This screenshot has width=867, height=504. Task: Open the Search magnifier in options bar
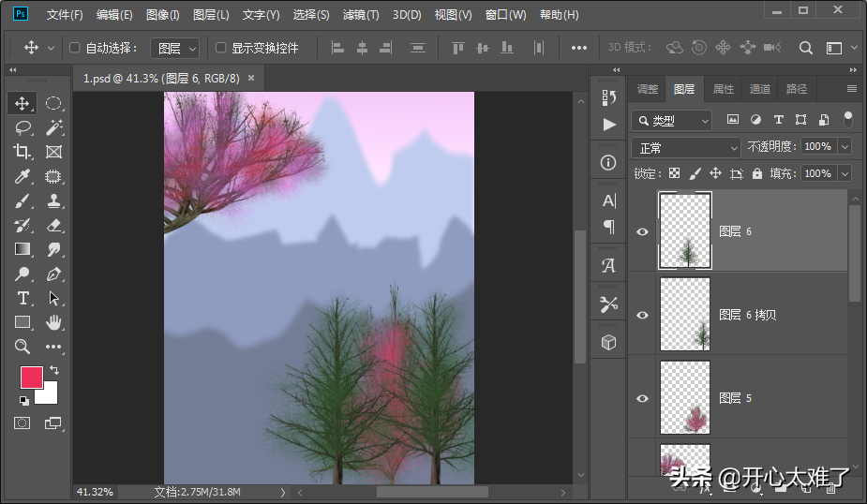pos(806,48)
